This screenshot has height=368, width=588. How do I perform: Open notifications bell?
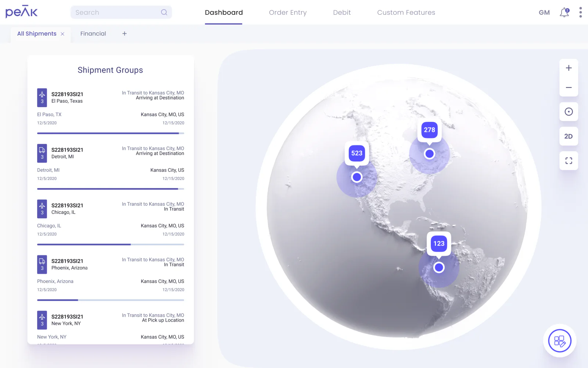564,13
